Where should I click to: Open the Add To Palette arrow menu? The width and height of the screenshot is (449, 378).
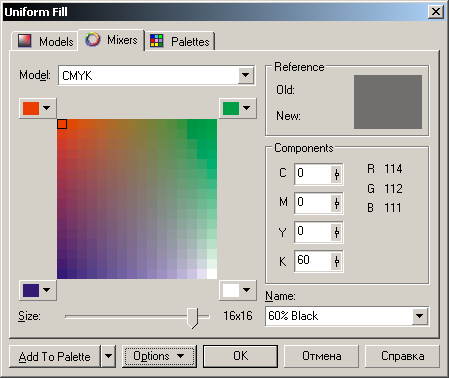tap(108, 356)
